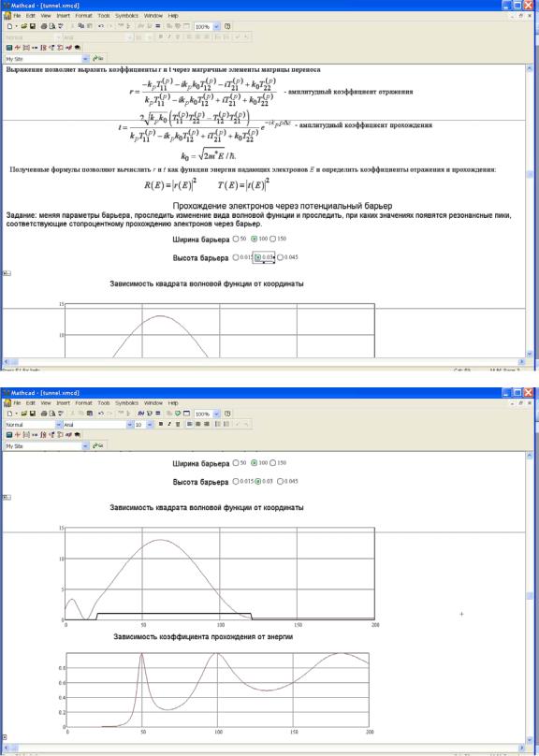
Task: Open New document dropdown arrow, upper window
Action: coord(17,26)
